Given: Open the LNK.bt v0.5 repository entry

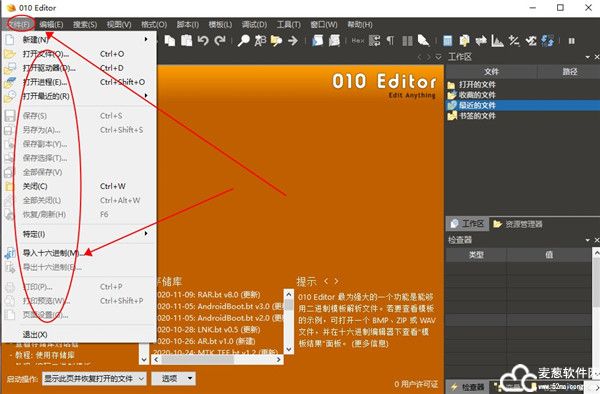Looking at the screenshot, I should point(208,329).
